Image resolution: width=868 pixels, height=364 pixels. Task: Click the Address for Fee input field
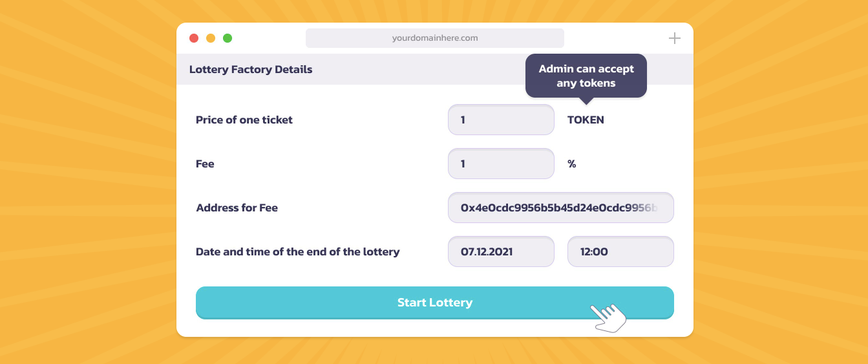click(x=560, y=208)
